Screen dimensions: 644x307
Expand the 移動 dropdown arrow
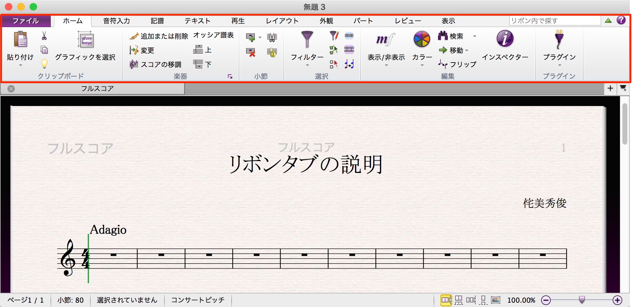[467, 50]
